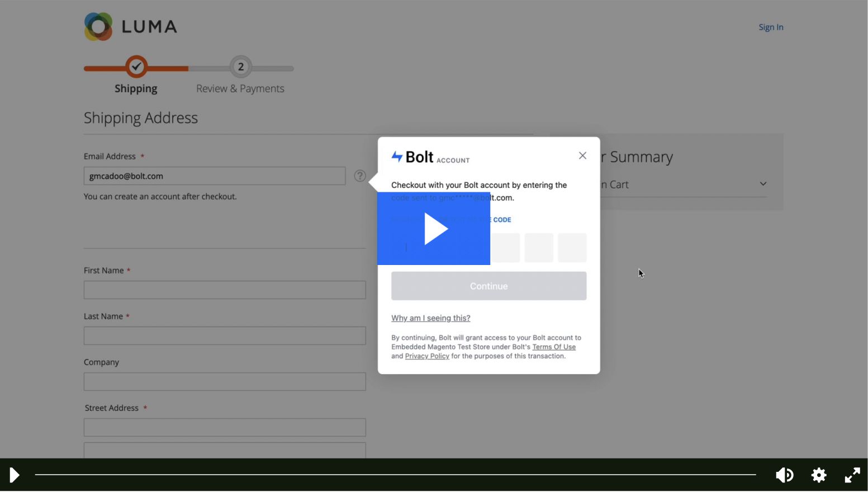Screen dimensions: 868x492
Task: Enter fullscreen with the expand arrows icon
Action: 852,475
